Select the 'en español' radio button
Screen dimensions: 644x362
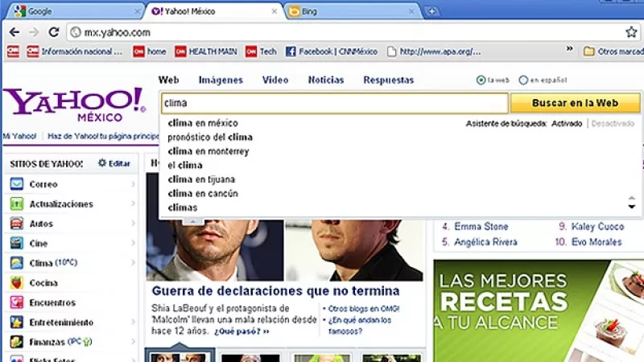pyautogui.click(x=523, y=80)
